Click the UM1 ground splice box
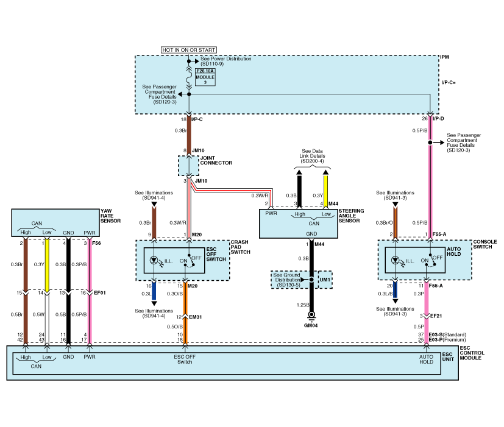Screen dimensions: 504x427 coord(324,280)
